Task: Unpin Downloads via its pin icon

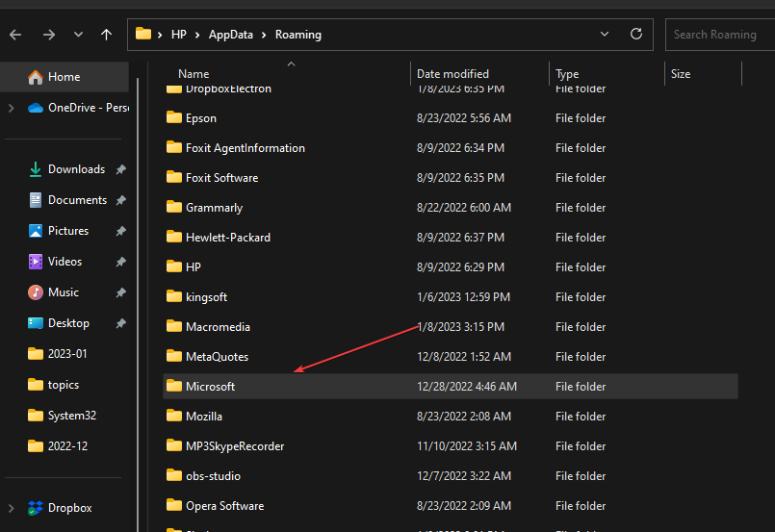Action: point(121,169)
